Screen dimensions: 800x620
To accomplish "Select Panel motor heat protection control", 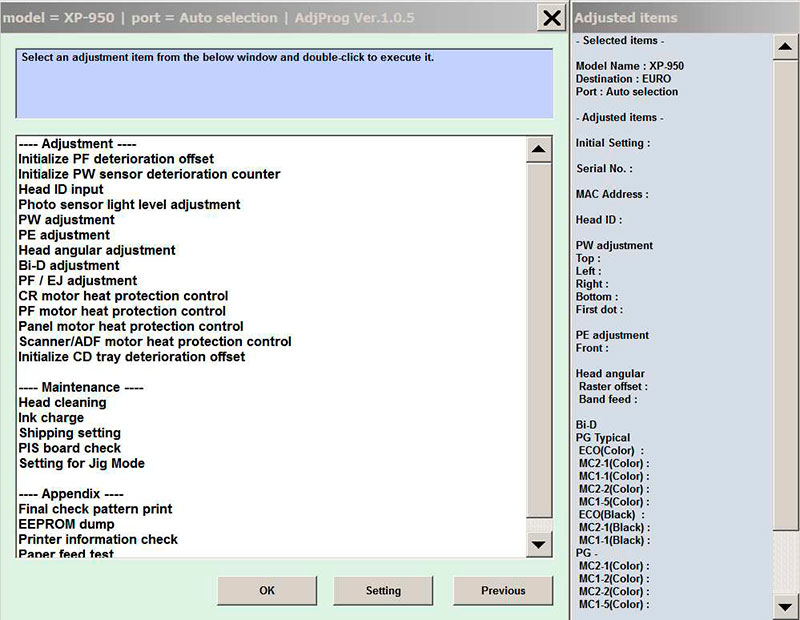I will pos(131,327).
